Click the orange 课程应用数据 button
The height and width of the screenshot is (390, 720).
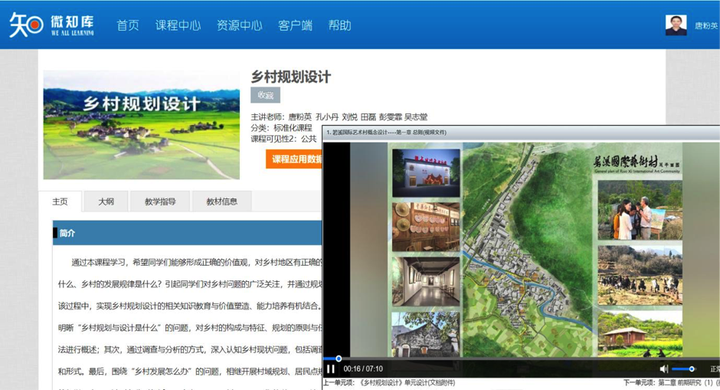tap(294, 159)
